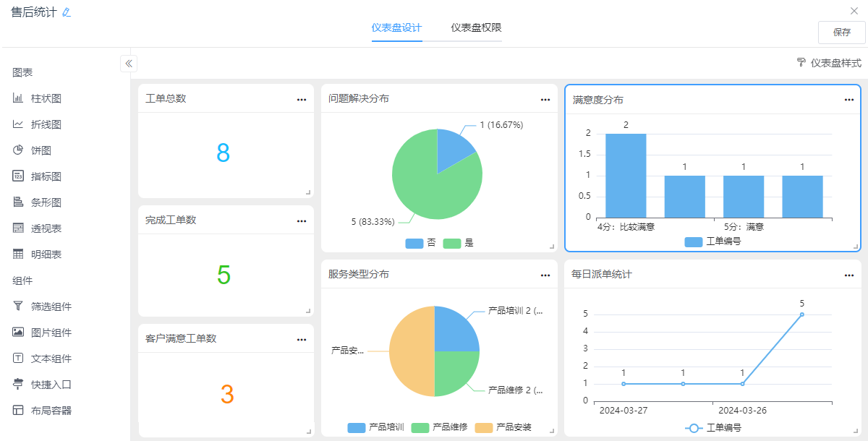Screen dimensions: 868x441
Task: Click the orange 产品安装 pie slice
Action: (x=412, y=351)
